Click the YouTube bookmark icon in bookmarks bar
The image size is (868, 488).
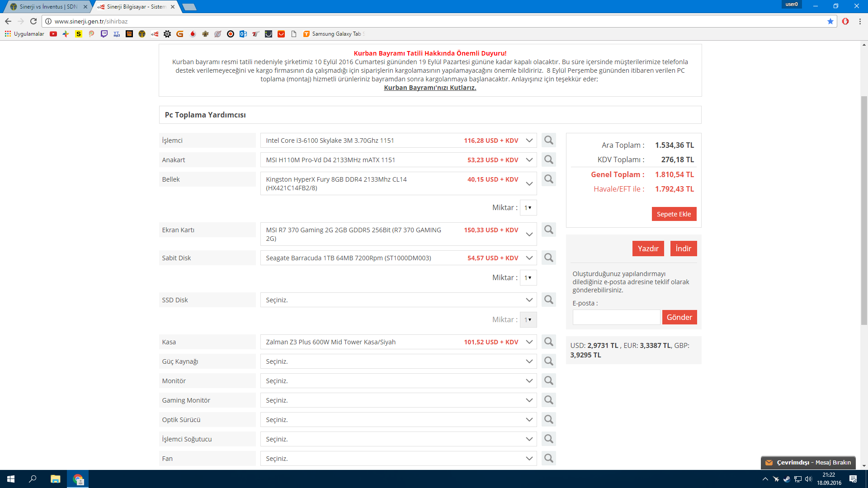pos(53,34)
